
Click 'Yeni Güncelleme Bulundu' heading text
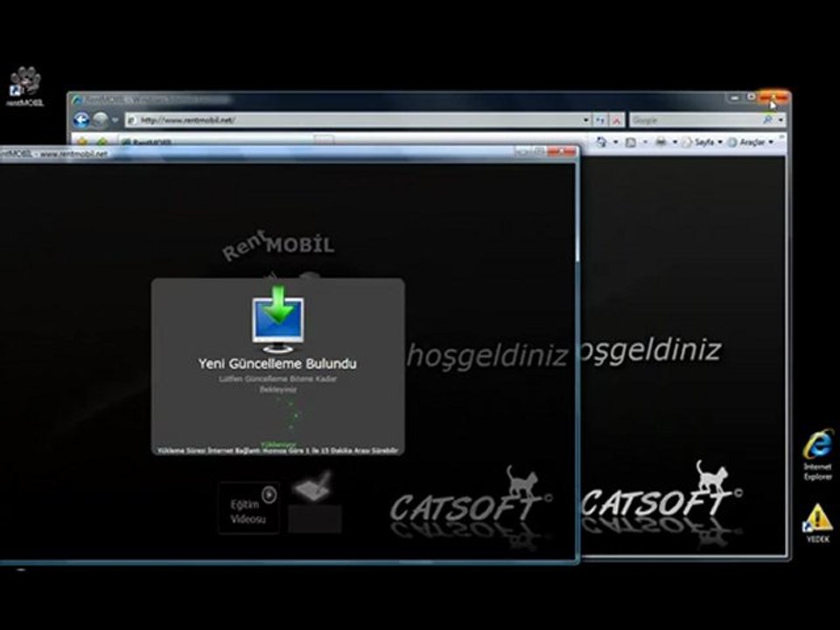[x=277, y=364]
